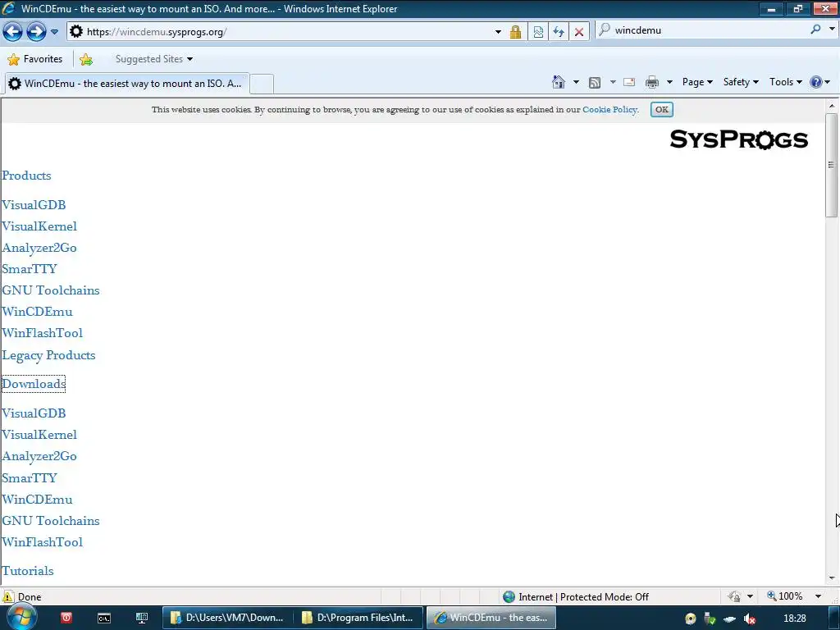Toggle the Compatibility View icon

tap(538, 32)
